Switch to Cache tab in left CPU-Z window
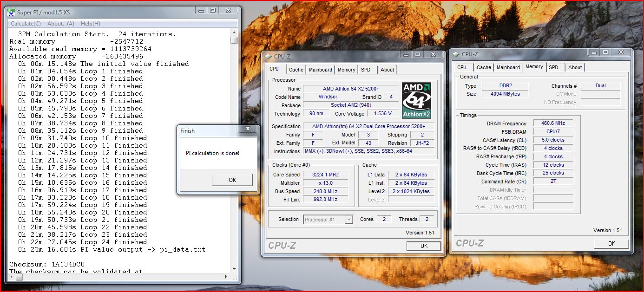Viewport: 644px width, 292px height. (x=296, y=70)
